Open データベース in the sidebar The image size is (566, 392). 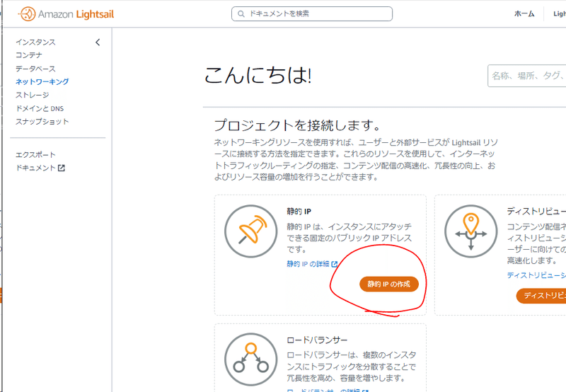(35, 69)
